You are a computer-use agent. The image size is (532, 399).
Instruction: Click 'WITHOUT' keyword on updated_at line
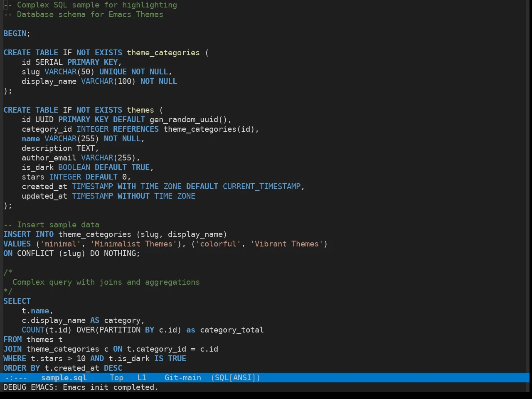(133, 196)
